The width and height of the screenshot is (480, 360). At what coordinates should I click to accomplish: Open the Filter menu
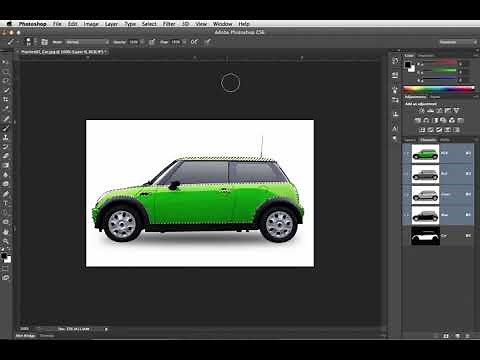pos(169,24)
